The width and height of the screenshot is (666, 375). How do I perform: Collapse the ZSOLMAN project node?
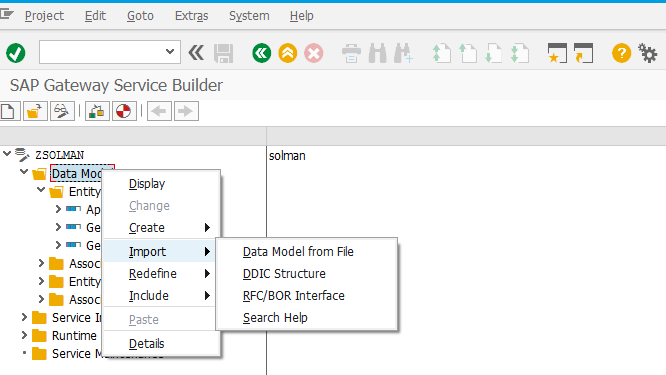7,153
